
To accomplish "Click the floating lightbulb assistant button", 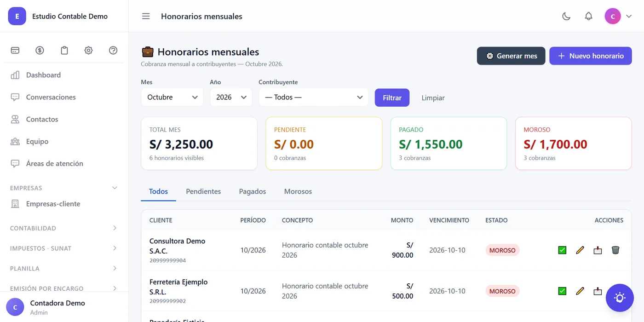I will (x=620, y=298).
